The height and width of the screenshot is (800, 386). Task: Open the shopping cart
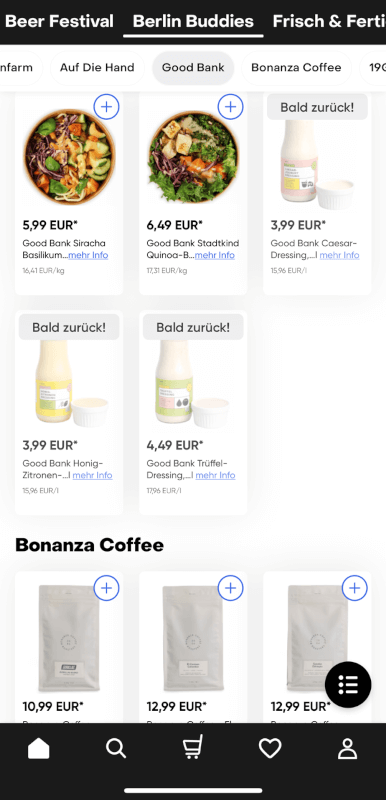(193, 747)
